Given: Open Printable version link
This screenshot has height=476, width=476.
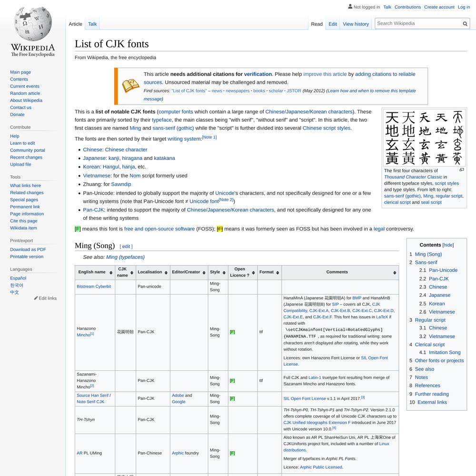Looking at the screenshot, I should point(27,257).
